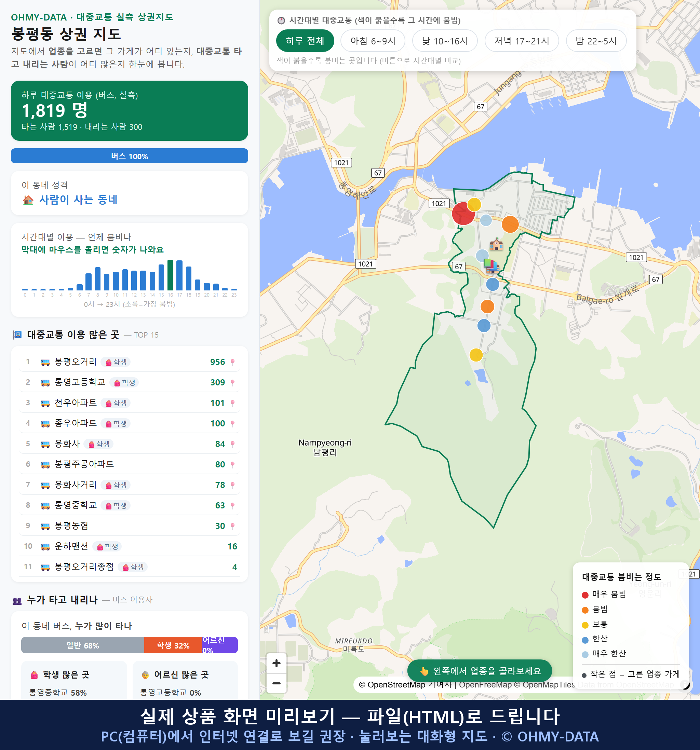Click the bus icon in 운하맨션 row
700x750 pixels.
point(45,547)
